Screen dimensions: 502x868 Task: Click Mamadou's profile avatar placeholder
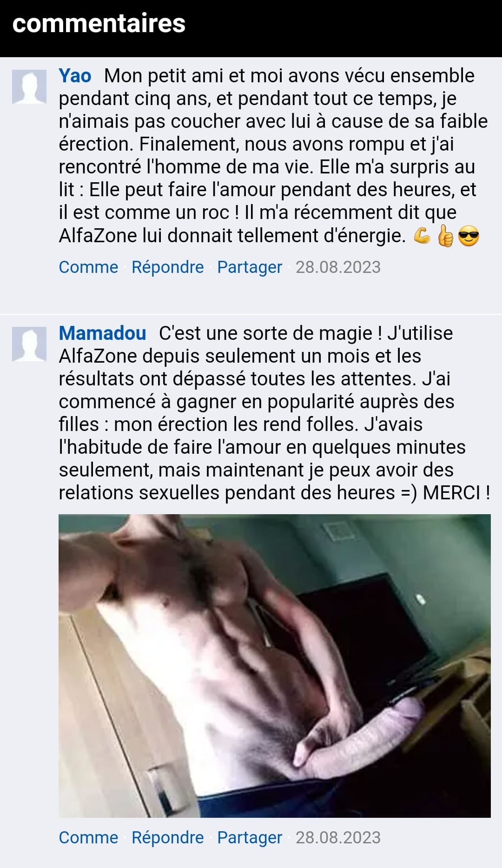29,344
